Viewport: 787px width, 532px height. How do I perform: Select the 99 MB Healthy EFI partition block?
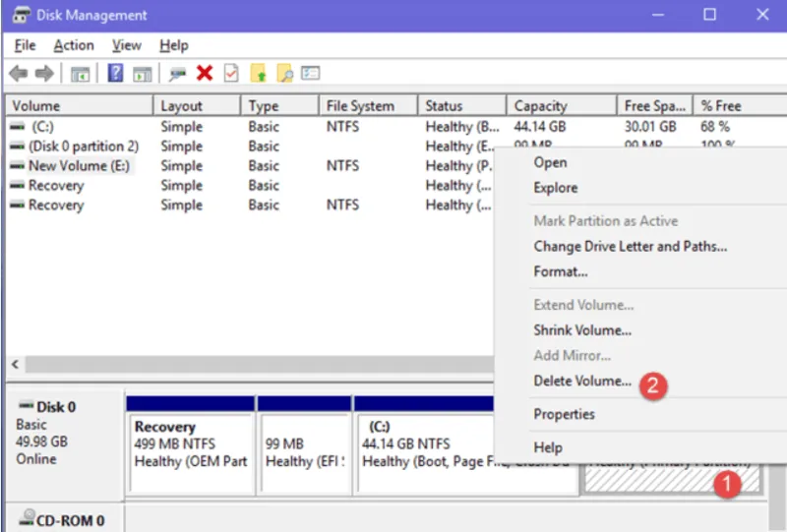point(304,444)
